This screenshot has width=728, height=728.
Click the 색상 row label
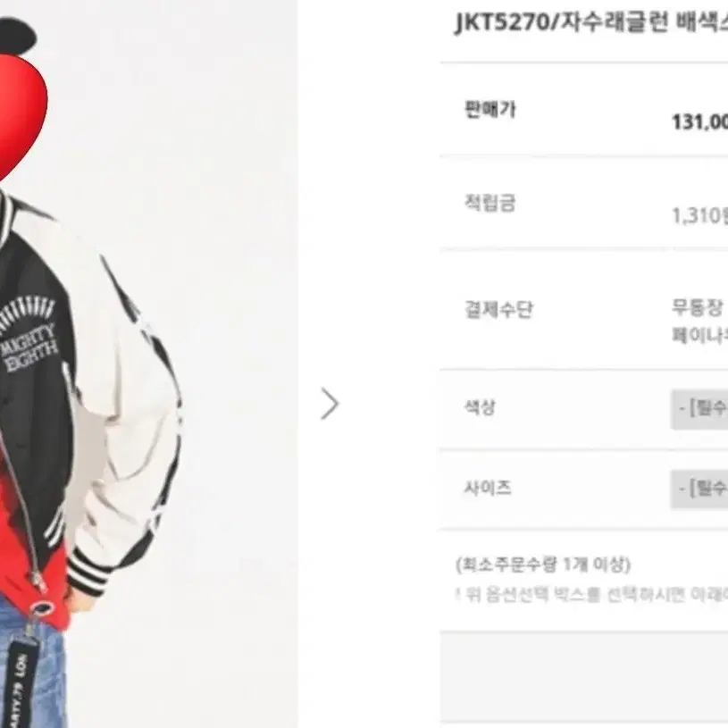pos(480,407)
